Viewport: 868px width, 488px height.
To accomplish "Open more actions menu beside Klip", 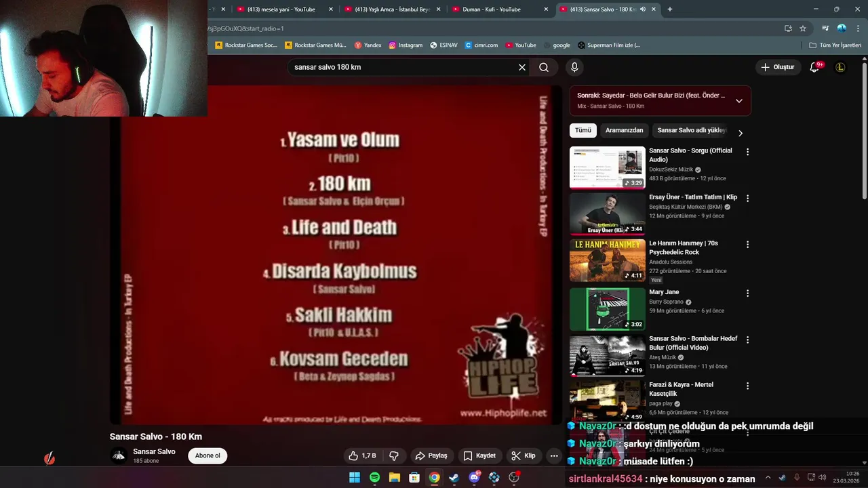I will (x=554, y=455).
